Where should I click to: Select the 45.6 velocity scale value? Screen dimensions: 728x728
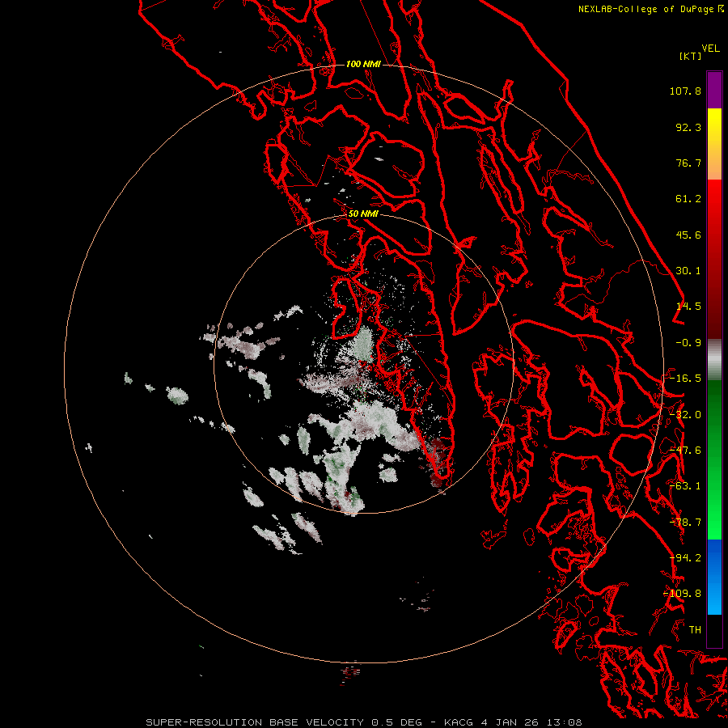[x=688, y=235]
